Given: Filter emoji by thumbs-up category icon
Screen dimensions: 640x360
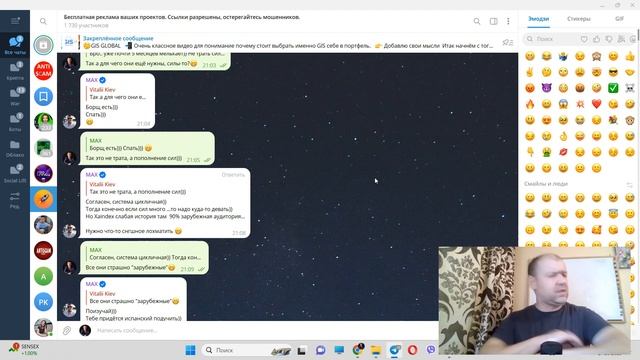Looking at the screenshot, I should [597, 39].
